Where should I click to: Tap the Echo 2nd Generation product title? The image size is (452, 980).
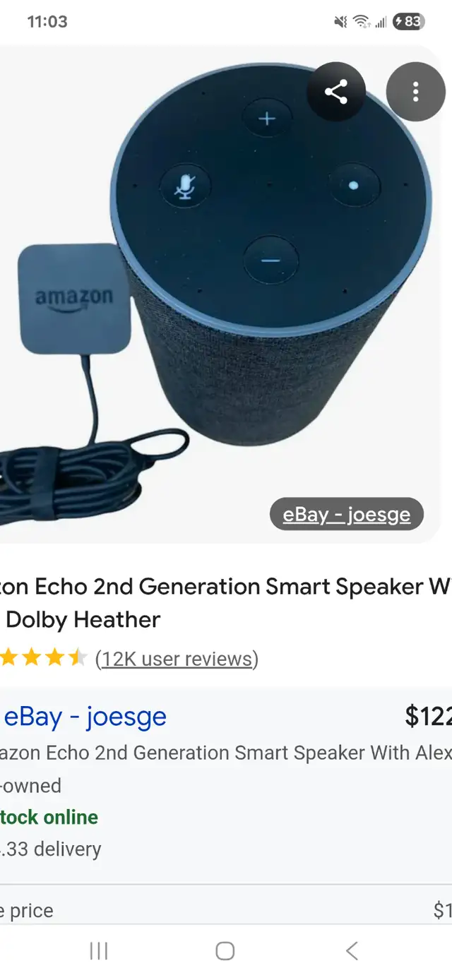[226, 603]
